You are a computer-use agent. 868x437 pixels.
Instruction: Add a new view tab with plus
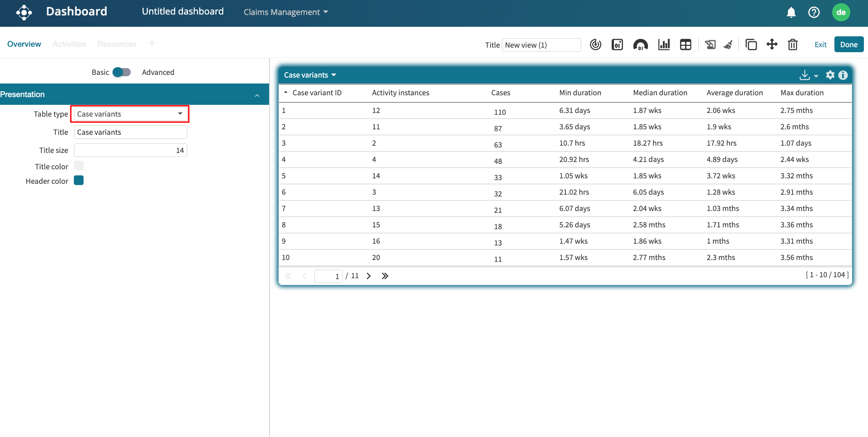[152, 44]
